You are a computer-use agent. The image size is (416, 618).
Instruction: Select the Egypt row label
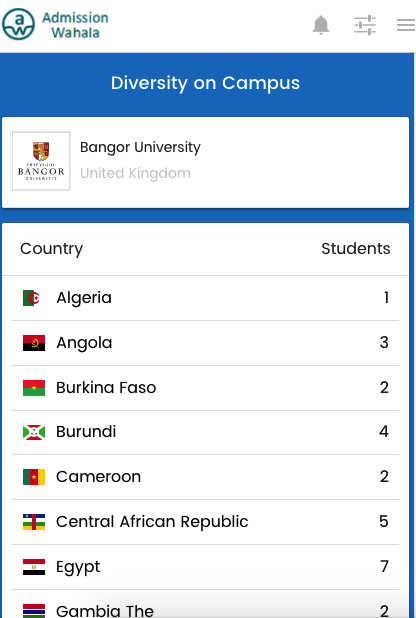pos(78,567)
